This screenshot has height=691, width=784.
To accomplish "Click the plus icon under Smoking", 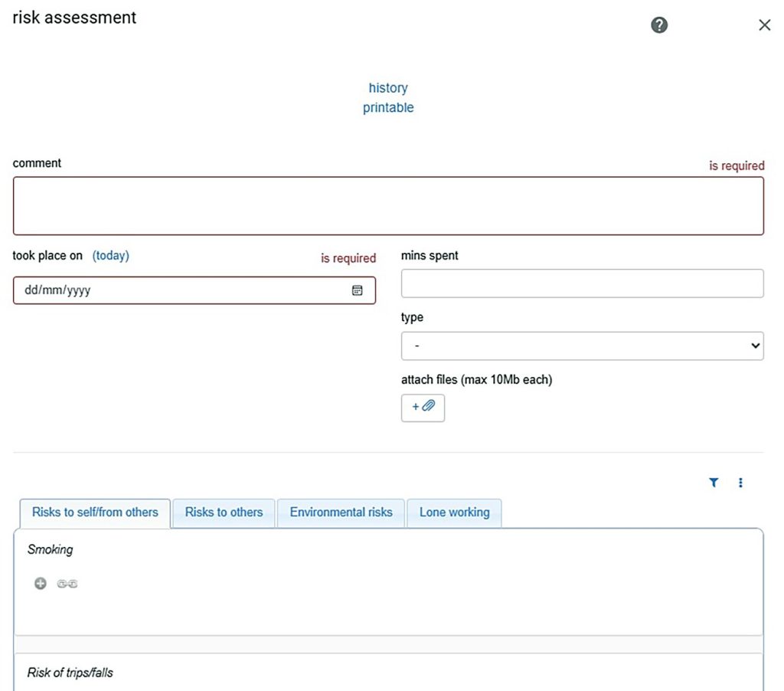I will 41,584.
